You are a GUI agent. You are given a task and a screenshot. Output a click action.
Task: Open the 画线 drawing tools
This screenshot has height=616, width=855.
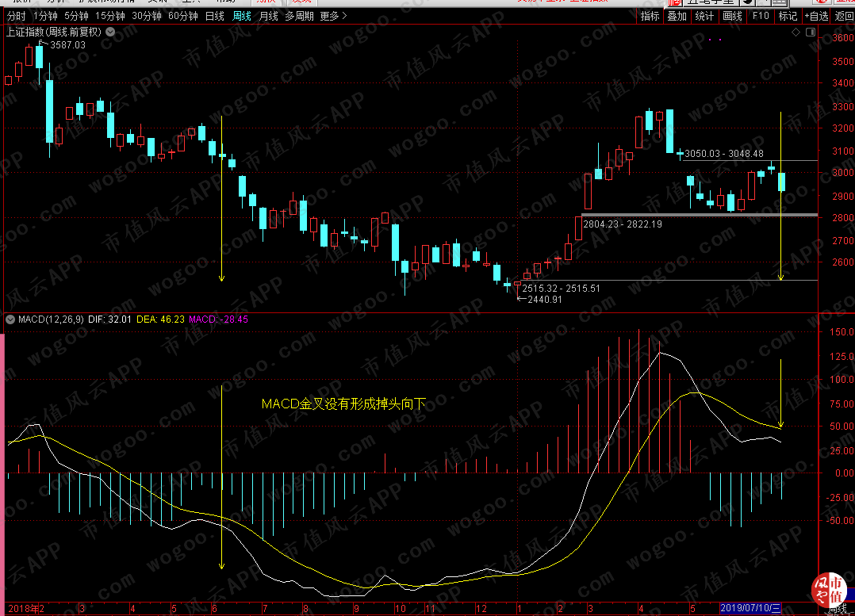coord(732,17)
